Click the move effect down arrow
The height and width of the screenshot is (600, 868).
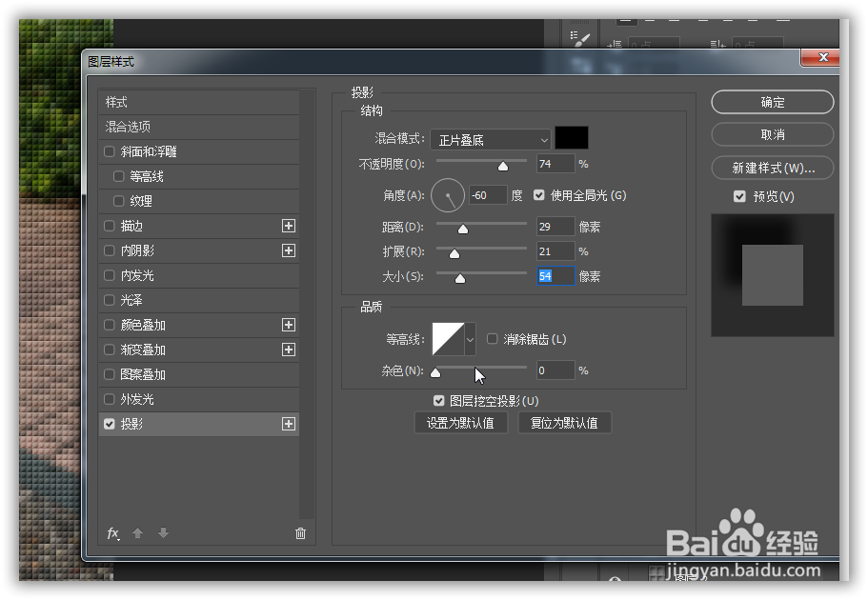point(163,533)
